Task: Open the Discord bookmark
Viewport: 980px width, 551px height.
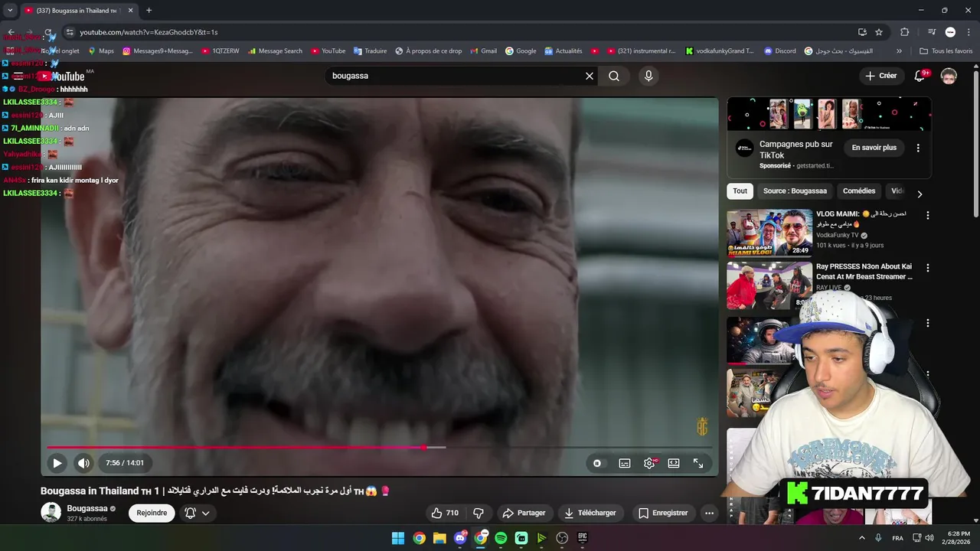Action: (779, 51)
